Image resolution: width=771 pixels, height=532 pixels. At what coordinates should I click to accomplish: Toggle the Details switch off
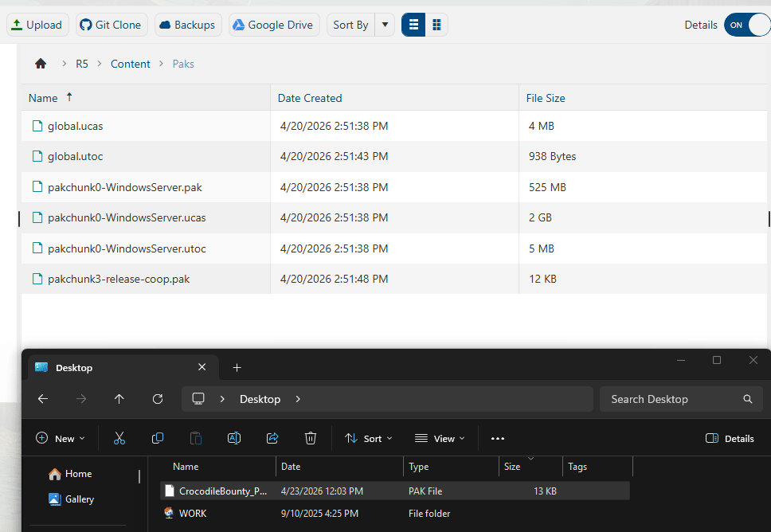(x=746, y=25)
